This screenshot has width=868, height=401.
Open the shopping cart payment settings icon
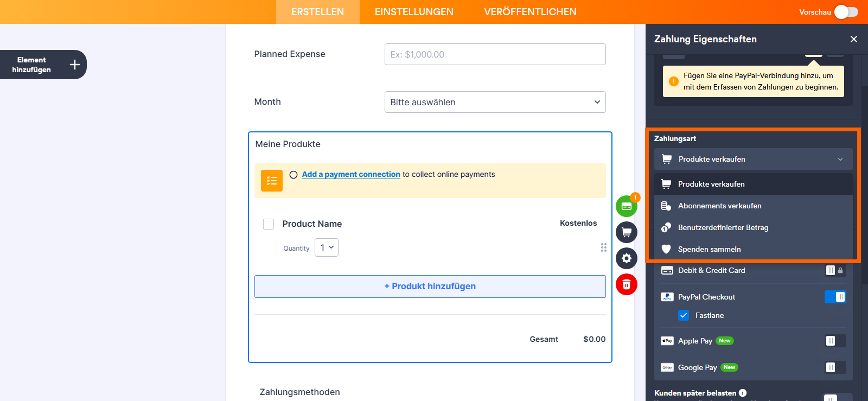626,232
